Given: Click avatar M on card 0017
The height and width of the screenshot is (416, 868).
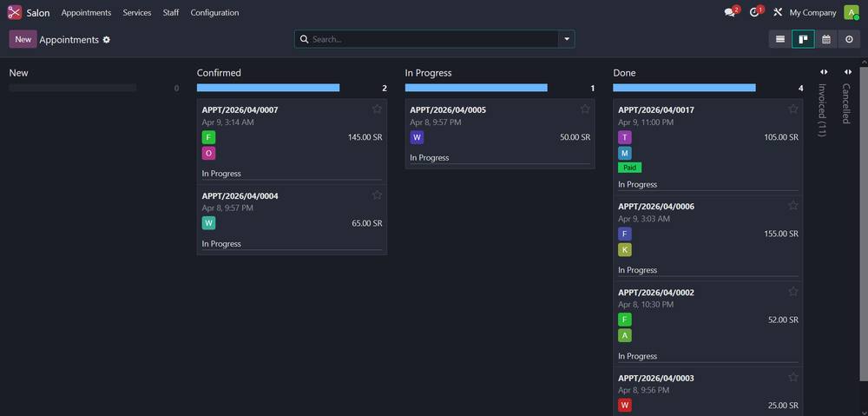Looking at the screenshot, I should (x=625, y=154).
